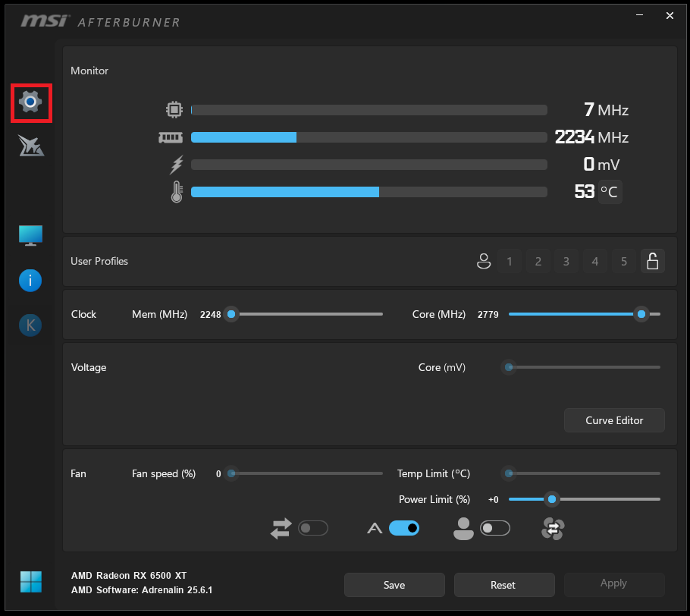Image resolution: width=690 pixels, height=616 pixels.
Task: Open the hardware monitor screen icon
Action: pyautogui.click(x=30, y=236)
